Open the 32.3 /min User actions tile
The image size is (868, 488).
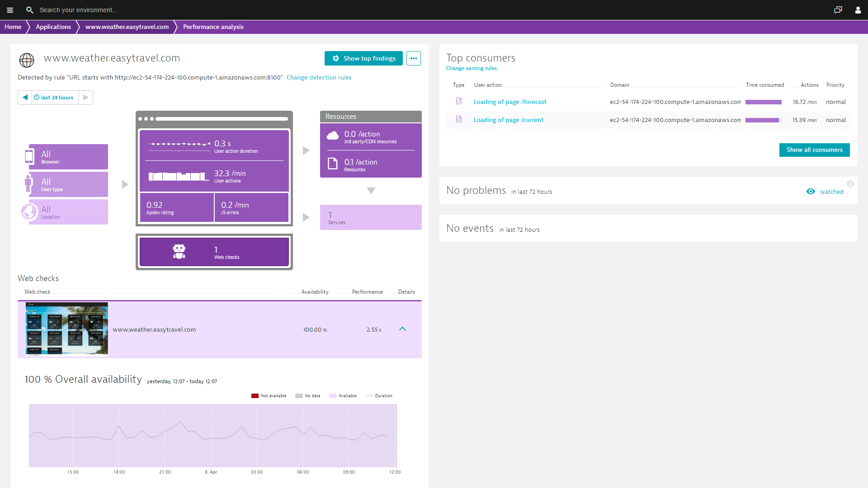(214, 176)
